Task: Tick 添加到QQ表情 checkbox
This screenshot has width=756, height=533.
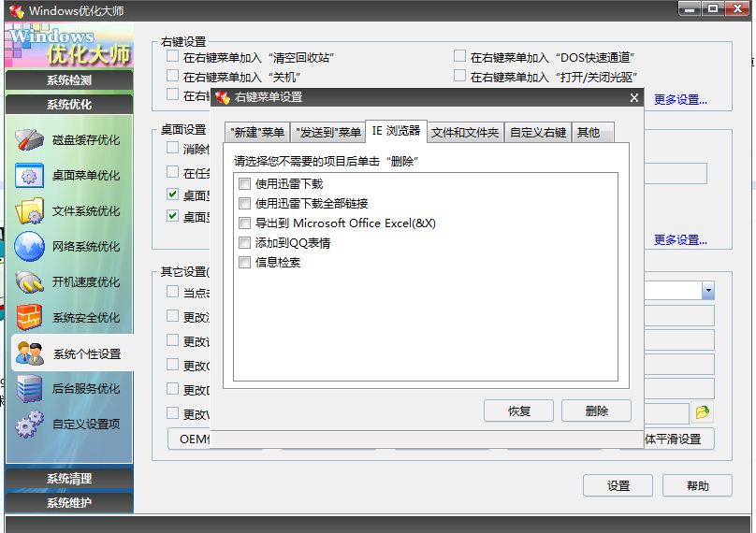Action: click(x=244, y=243)
